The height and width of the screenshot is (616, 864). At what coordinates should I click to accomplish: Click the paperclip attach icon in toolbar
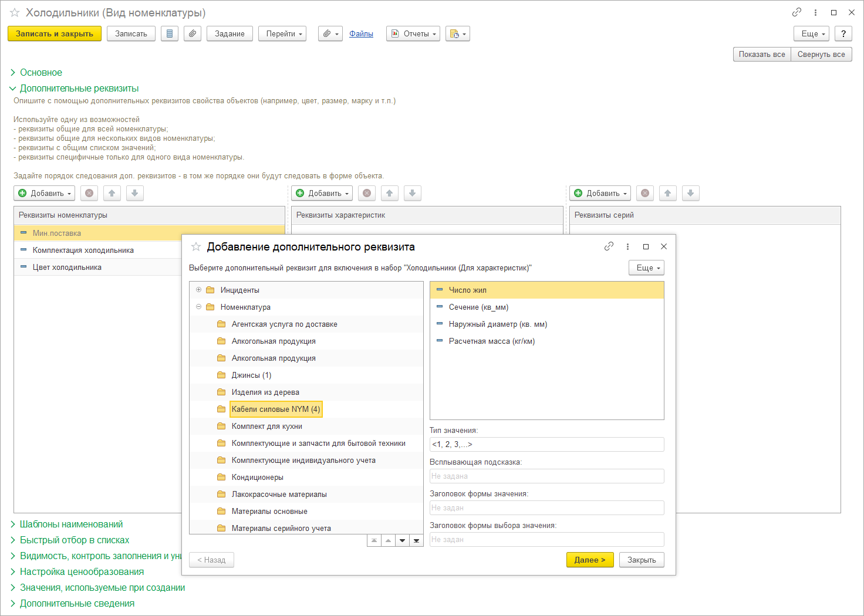click(193, 34)
